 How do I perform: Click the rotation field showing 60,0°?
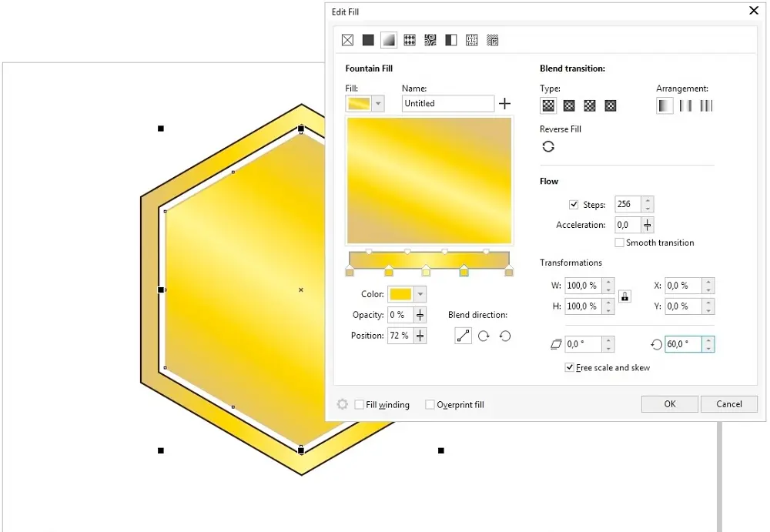click(684, 344)
